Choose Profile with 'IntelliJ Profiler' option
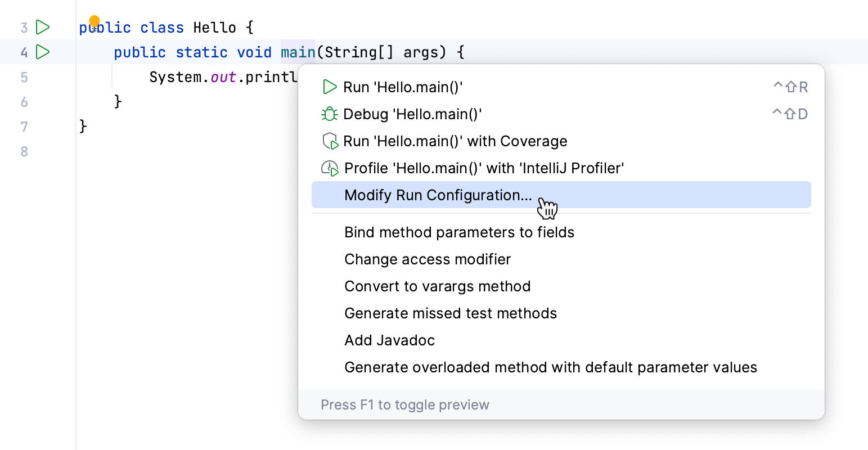Viewport: 868px width, 450px height. 484,168
